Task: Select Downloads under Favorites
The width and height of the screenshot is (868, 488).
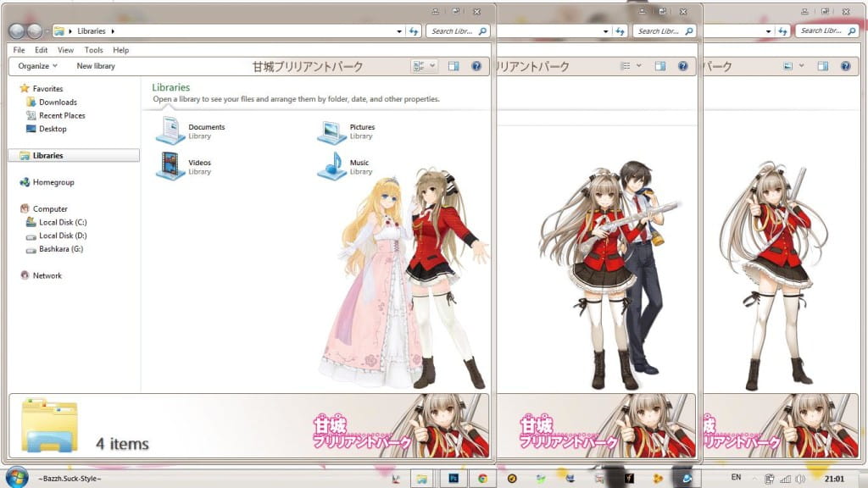Action: pyautogui.click(x=58, y=102)
